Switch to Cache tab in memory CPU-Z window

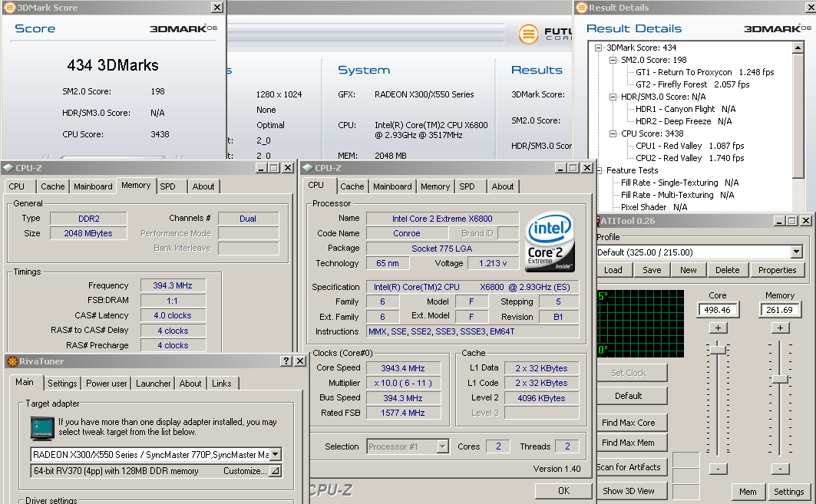(x=52, y=186)
